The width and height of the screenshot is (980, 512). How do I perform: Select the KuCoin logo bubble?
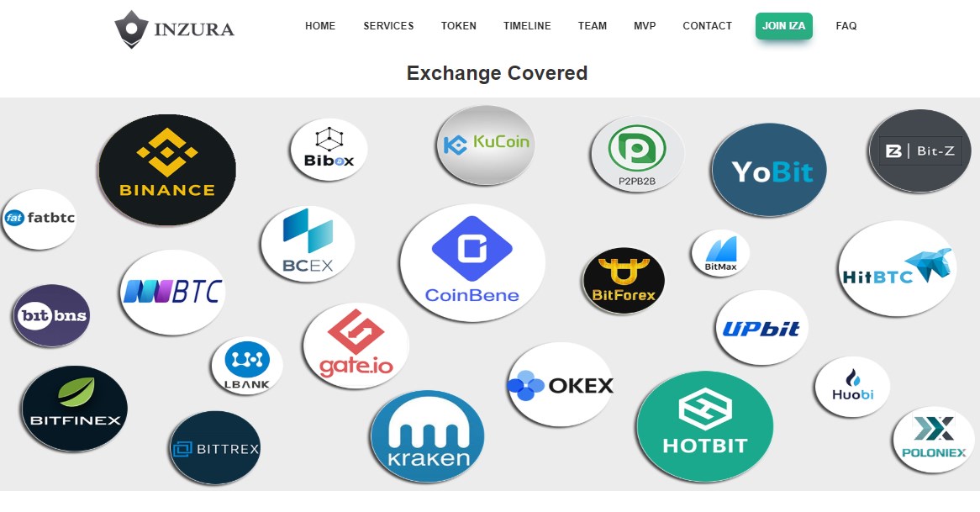[x=486, y=145]
